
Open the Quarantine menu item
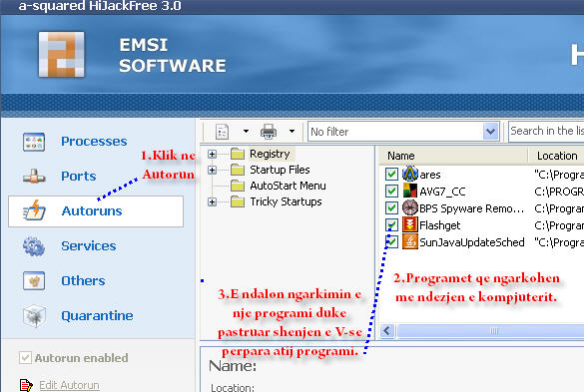coord(97,315)
